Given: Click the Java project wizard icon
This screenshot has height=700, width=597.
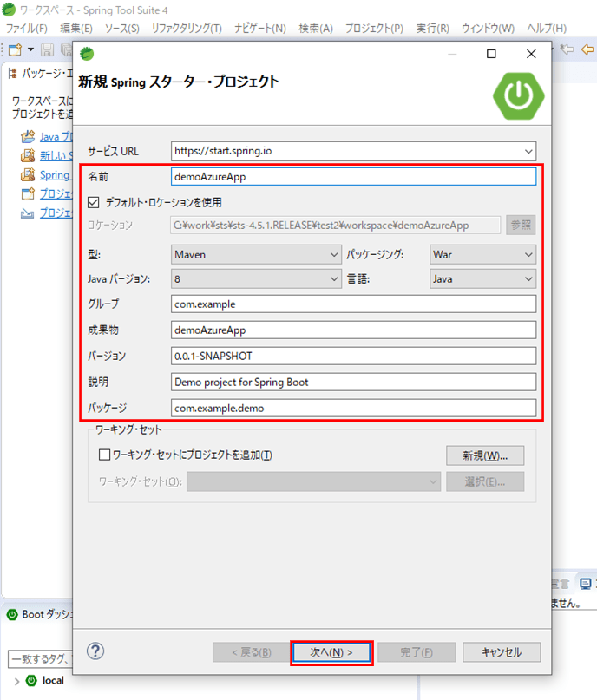Looking at the screenshot, I should click(x=28, y=136).
